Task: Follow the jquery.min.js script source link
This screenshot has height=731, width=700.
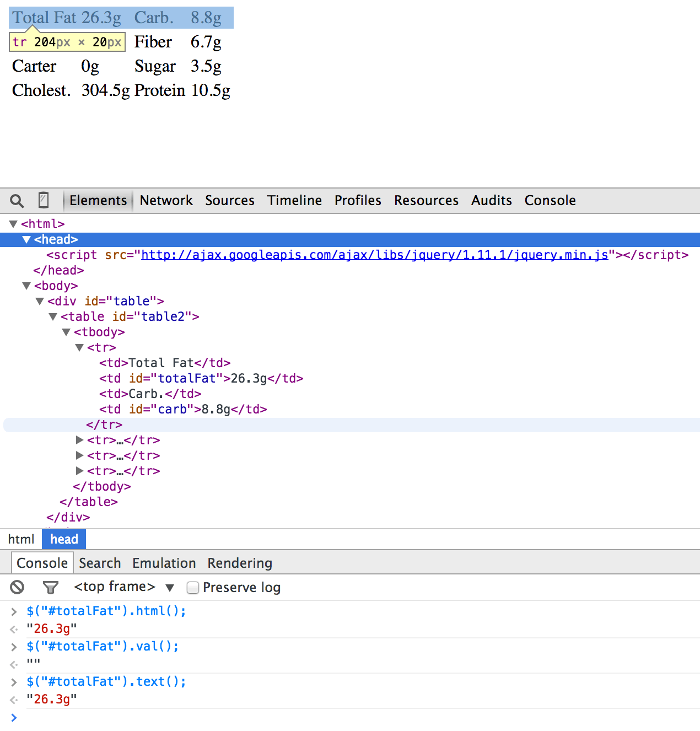Action: coord(375,255)
